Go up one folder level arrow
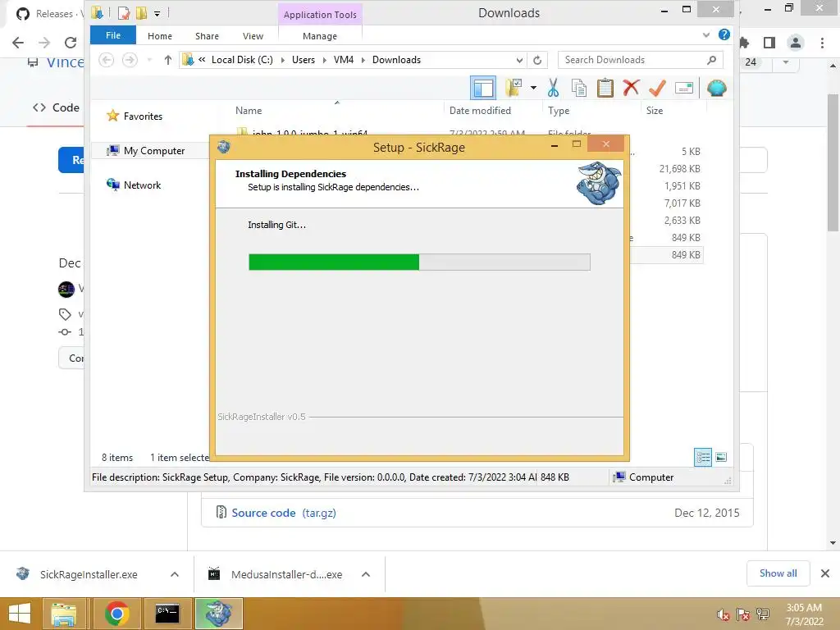The height and width of the screenshot is (630, 840). point(167,60)
